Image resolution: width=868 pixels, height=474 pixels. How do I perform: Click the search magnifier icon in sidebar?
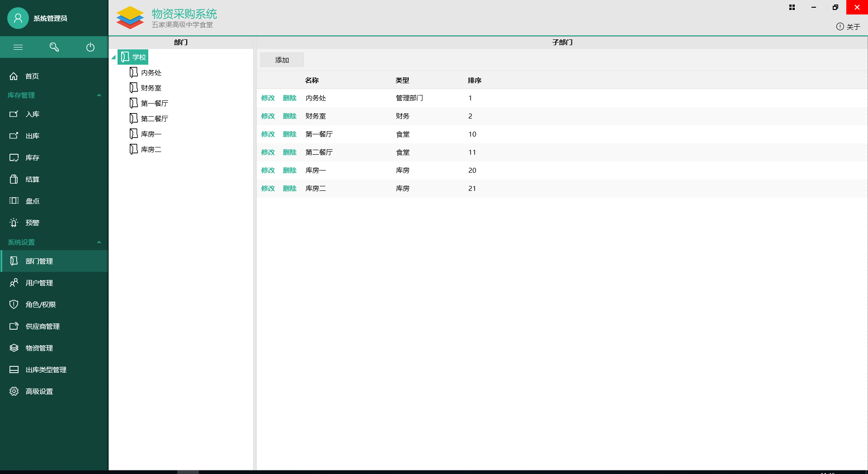click(54, 47)
